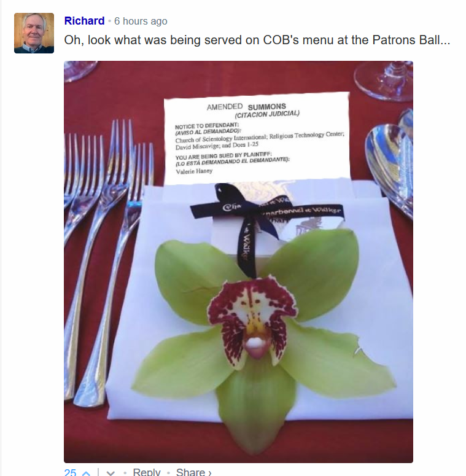Screen dimensions: 466x476
Task: Click the 'Valerie Haney' plaintiff name in photo
Action: [194, 171]
